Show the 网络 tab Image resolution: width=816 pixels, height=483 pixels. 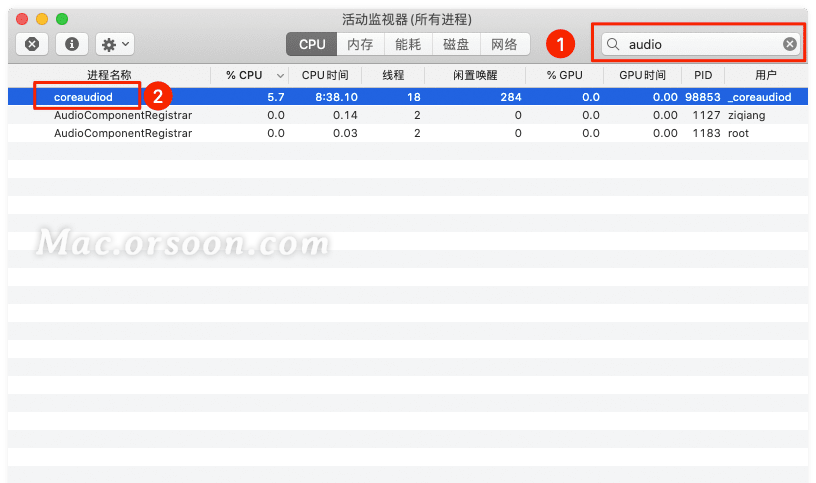click(x=505, y=44)
